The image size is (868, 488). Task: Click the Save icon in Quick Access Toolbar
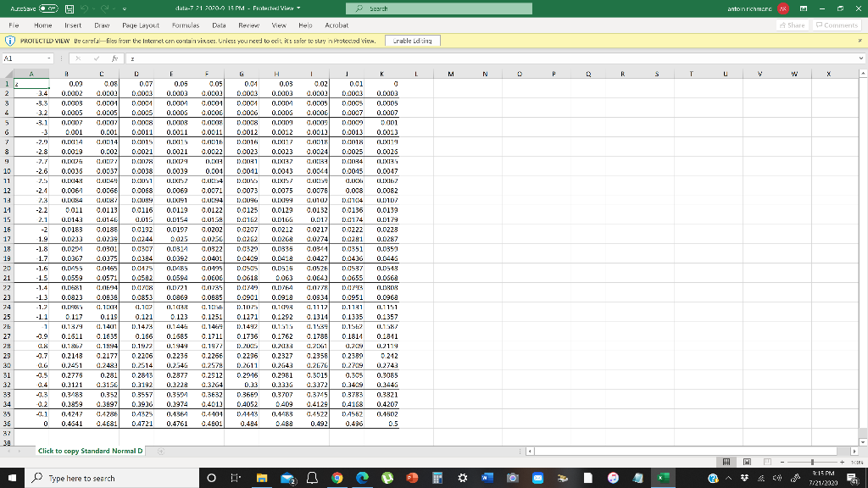tap(70, 8)
